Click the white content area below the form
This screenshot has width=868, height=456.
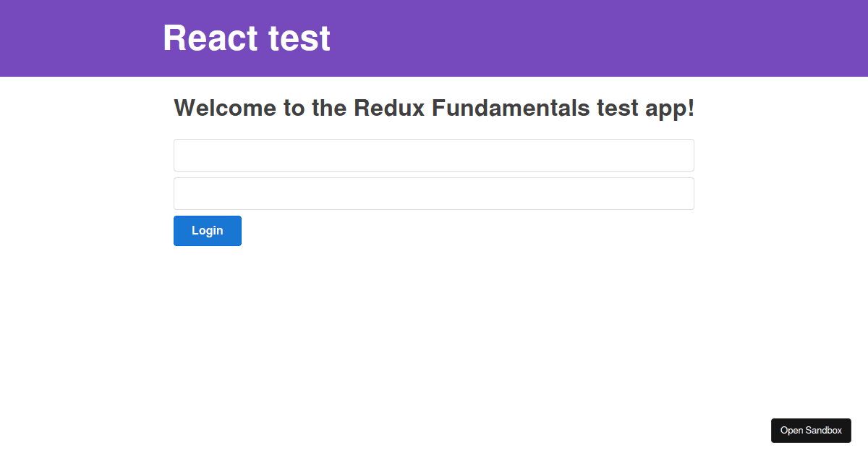[434, 326]
